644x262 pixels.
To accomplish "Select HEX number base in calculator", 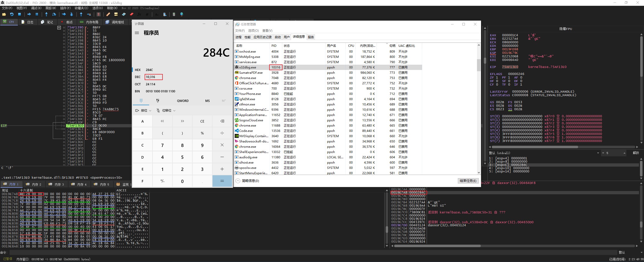I will coord(182,70).
